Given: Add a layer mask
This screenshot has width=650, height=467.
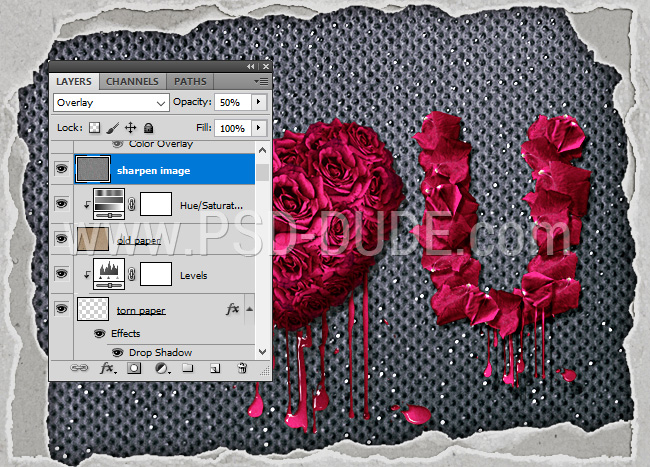Looking at the screenshot, I should [134, 368].
